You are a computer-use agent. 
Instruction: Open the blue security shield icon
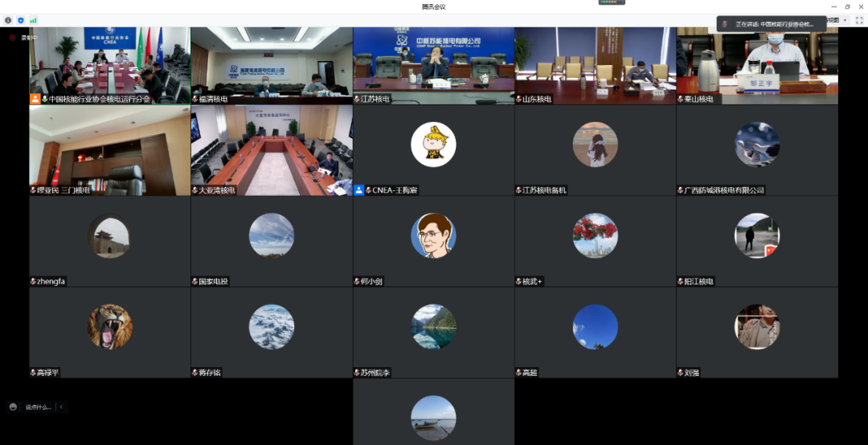pyautogui.click(x=21, y=20)
